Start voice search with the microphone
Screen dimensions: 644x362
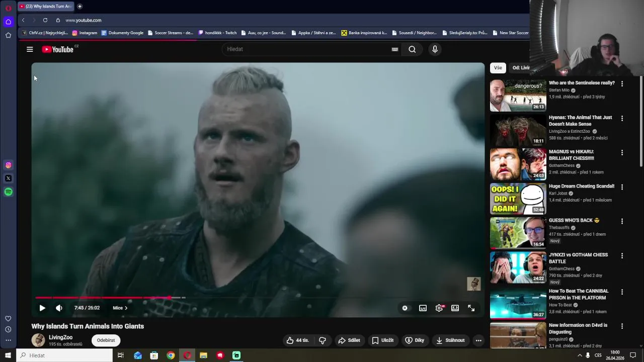click(x=435, y=49)
